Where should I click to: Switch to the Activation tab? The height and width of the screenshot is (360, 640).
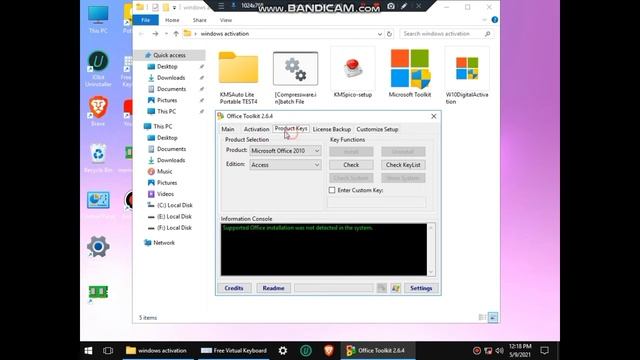click(x=256, y=129)
